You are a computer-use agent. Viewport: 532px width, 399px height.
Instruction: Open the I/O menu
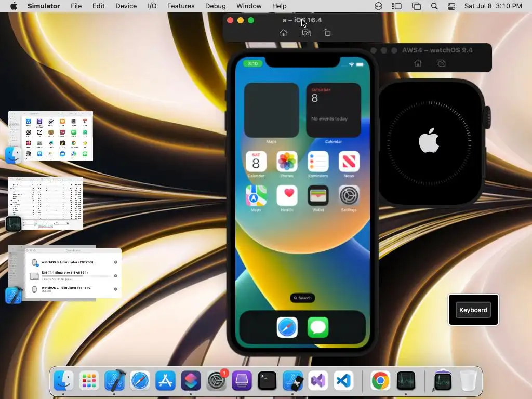[x=152, y=6]
